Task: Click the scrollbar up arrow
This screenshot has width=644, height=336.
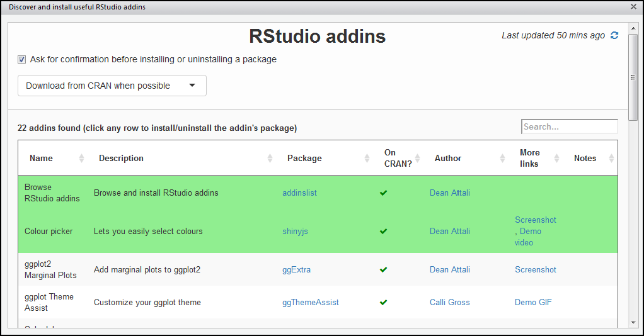Action: (x=633, y=28)
